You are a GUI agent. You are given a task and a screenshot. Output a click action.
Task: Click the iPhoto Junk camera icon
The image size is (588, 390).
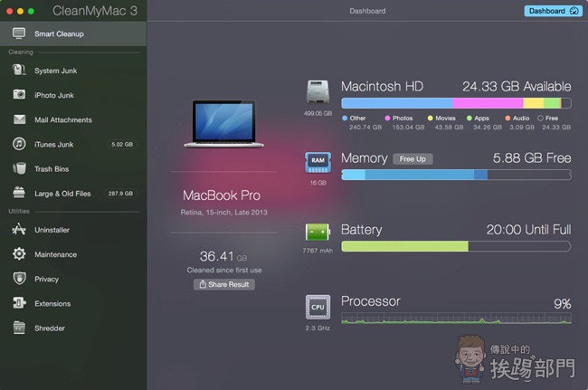(19, 94)
